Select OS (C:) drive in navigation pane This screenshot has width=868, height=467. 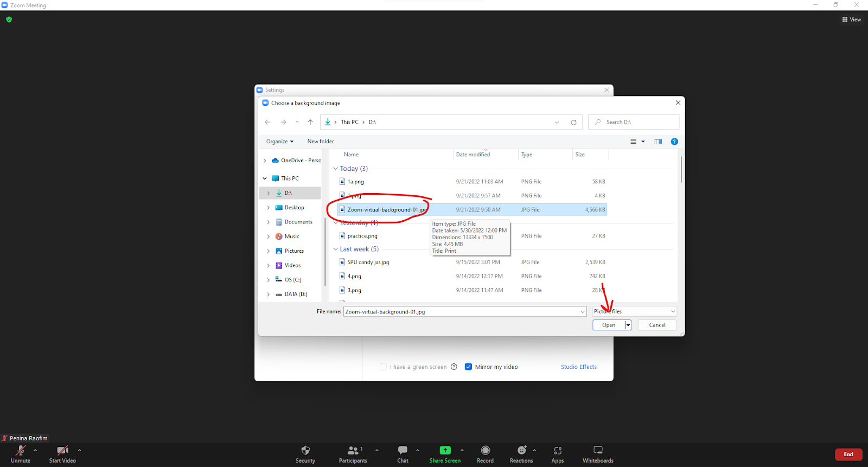(288, 280)
